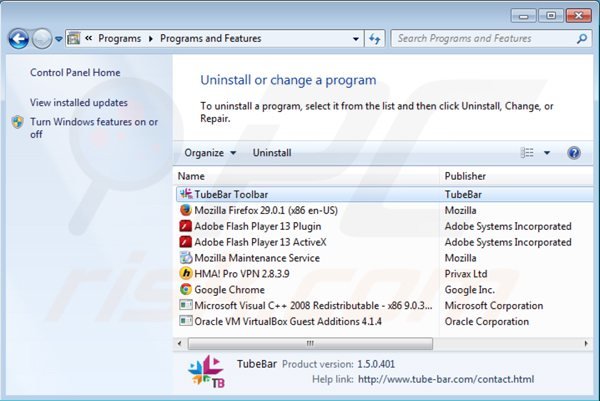This screenshot has height=401, width=600.
Task: Click the Privax Ltd publisher cell
Action: tap(466, 274)
